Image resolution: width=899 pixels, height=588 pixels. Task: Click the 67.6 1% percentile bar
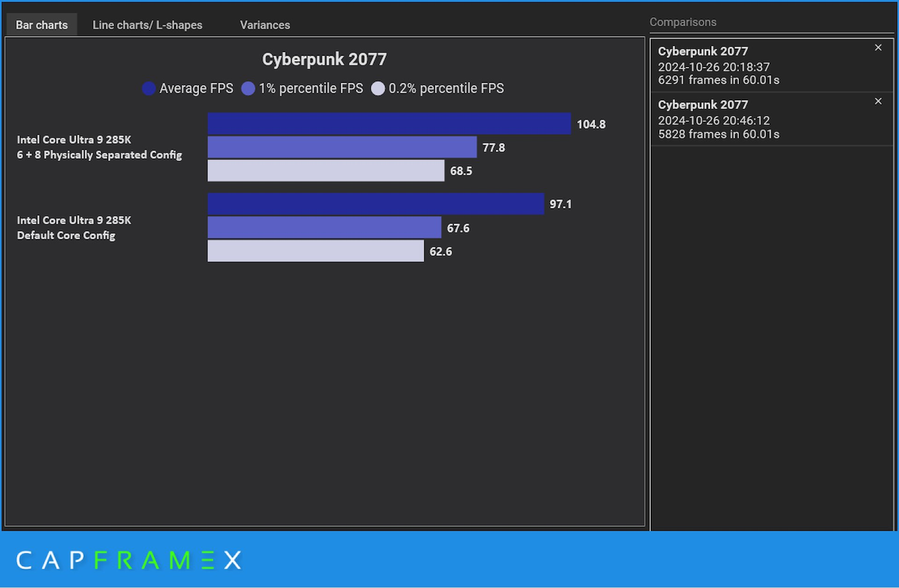[324, 228]
